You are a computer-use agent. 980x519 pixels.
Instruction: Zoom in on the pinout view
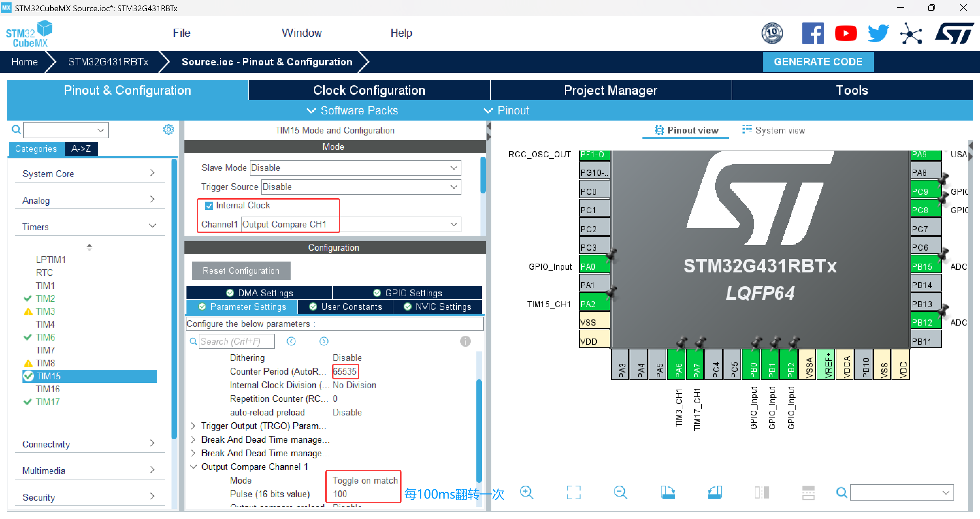(527, 492)
